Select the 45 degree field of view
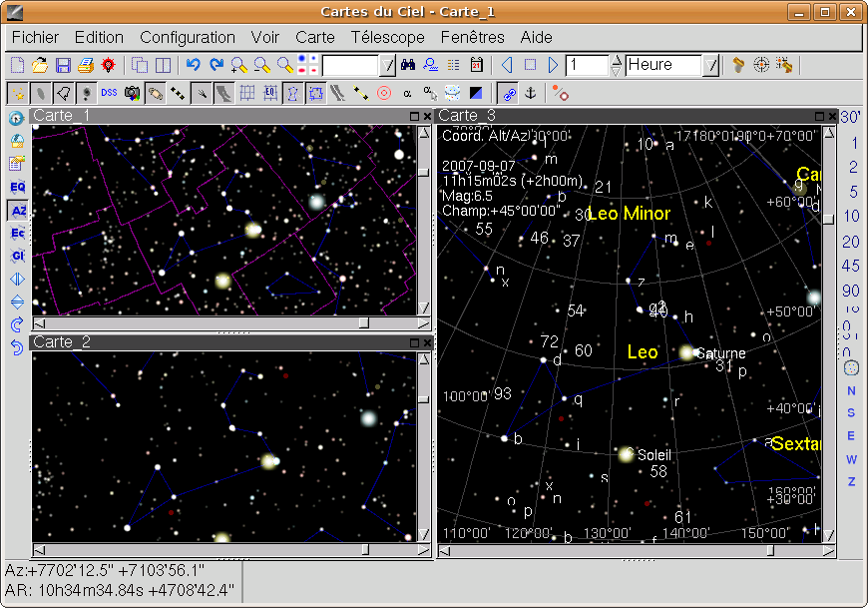This screenshot has width=868, height=608. click(850, 267)
